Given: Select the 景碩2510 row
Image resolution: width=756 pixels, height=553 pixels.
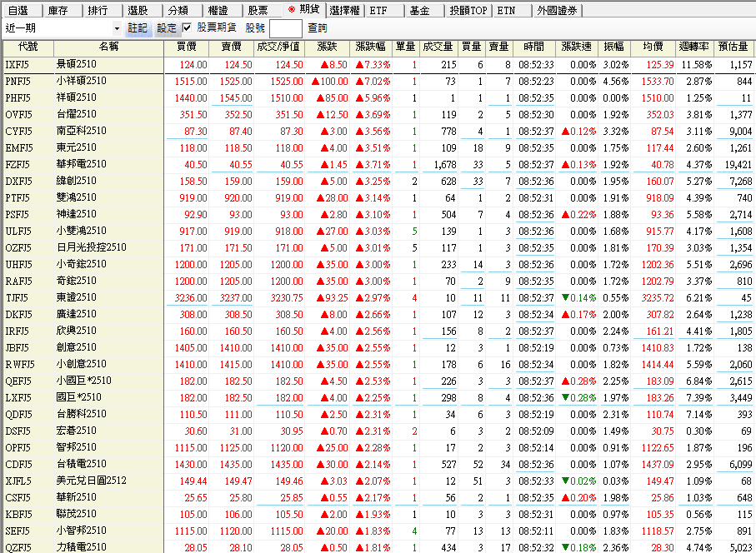Looking at the screenshot, I should point(78,64).
